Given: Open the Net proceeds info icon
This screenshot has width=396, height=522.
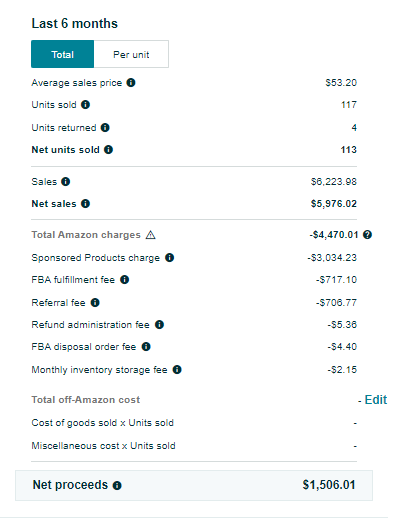Looking at the screenshot, I should (117, 486).
